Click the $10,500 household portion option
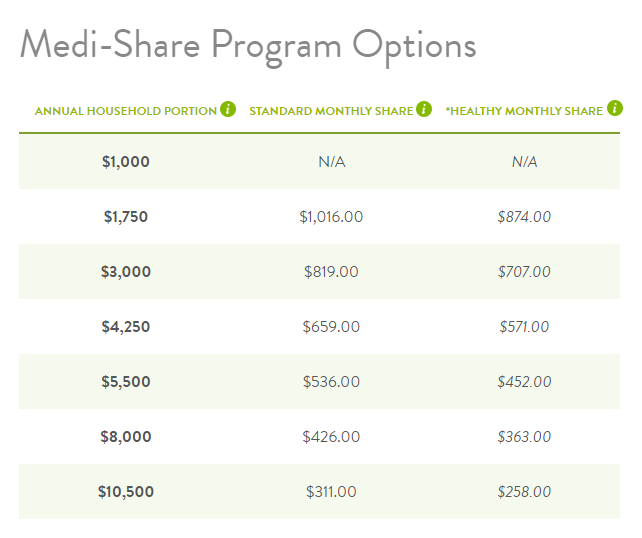642x538 pixels. 126,491
